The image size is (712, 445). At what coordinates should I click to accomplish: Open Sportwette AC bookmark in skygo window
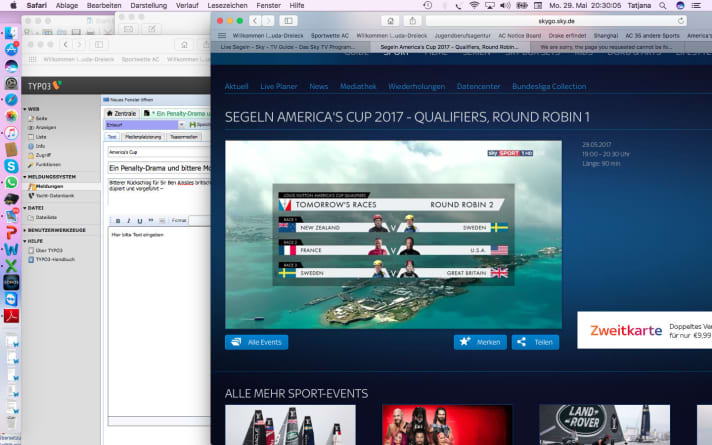[330, 35]
